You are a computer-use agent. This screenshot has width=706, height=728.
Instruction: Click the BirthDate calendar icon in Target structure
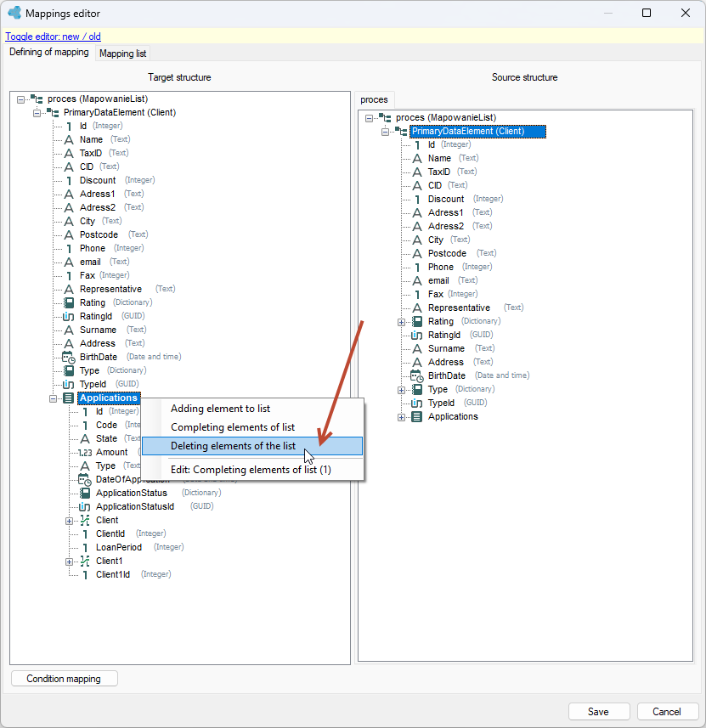[68, 357]
